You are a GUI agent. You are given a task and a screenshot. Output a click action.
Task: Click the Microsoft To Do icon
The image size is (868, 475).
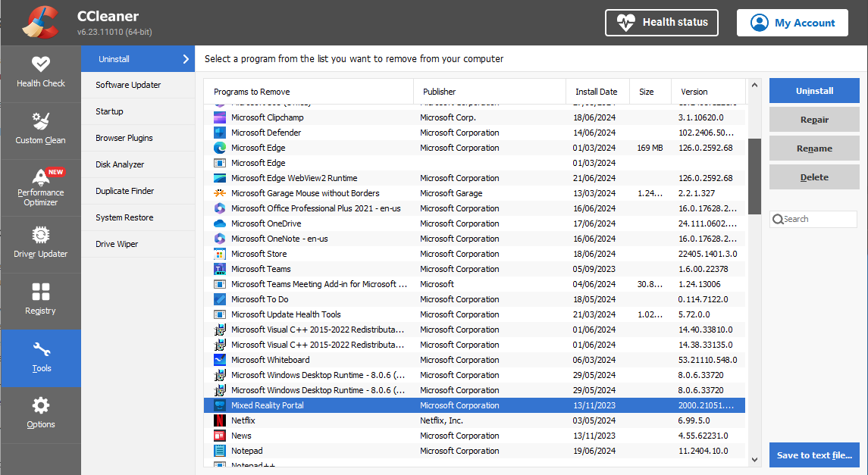(220, 299)
